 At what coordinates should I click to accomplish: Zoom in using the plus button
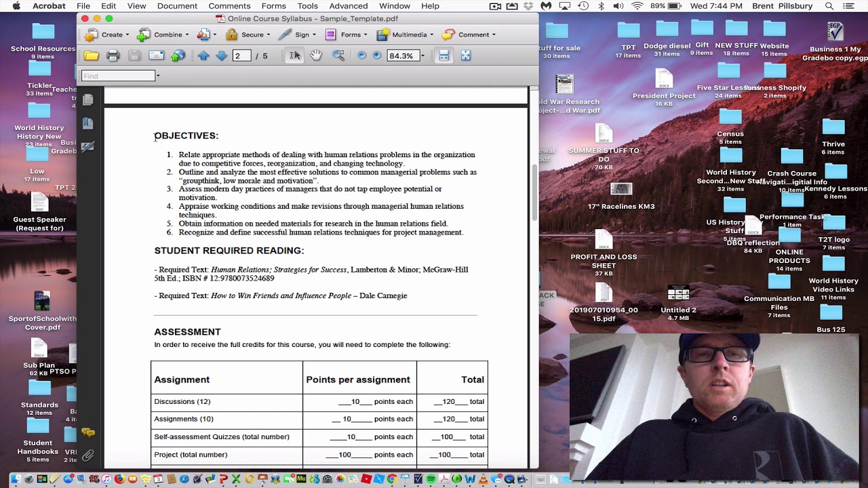(x=377, y=56)
